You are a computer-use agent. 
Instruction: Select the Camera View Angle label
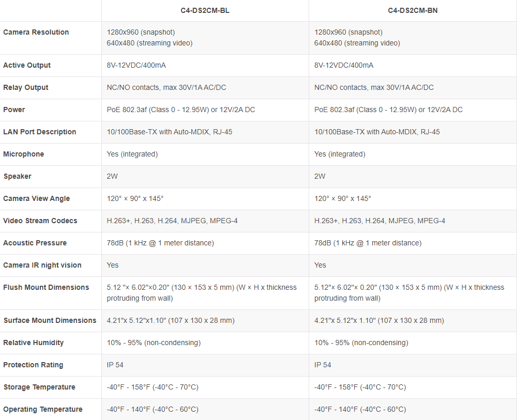pos(37,198)
